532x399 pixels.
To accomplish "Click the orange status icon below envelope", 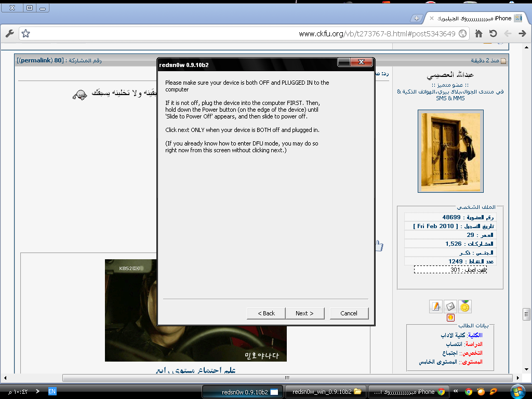I will [450, 317].
